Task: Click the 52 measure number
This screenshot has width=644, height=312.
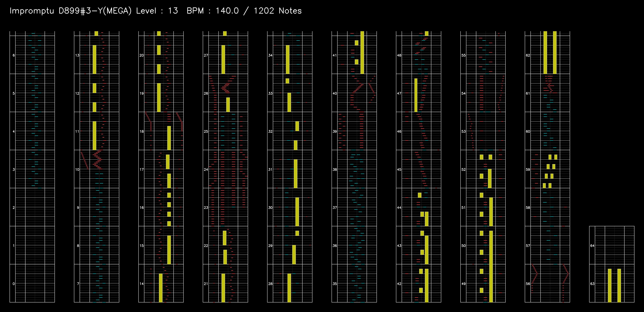Action: pyautogui.click(x=463, y=169)
